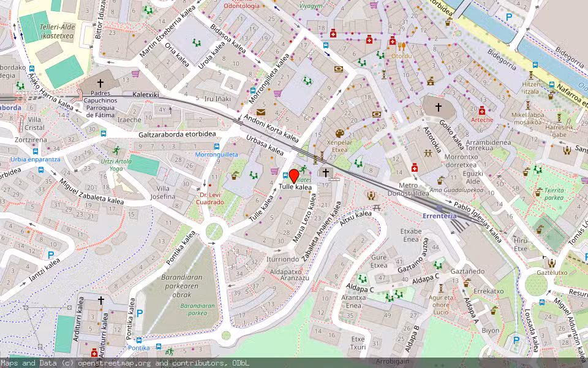Select the fountain icon at Ama Guadalupekoa
The image size is (588, 368).
point(440,180)
